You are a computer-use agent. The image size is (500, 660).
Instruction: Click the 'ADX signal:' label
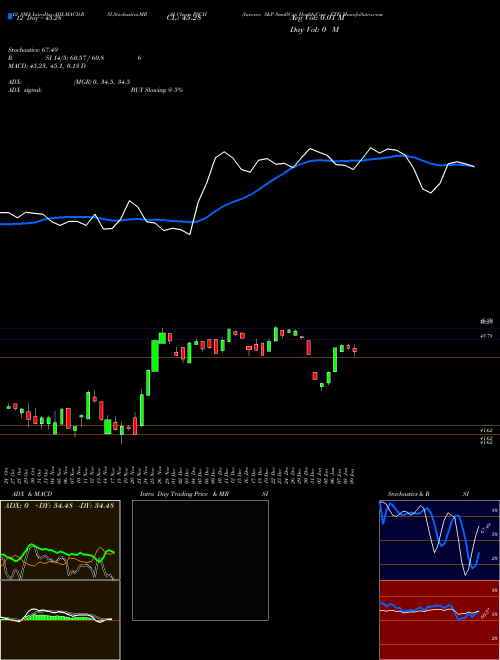tap(25, 90)
